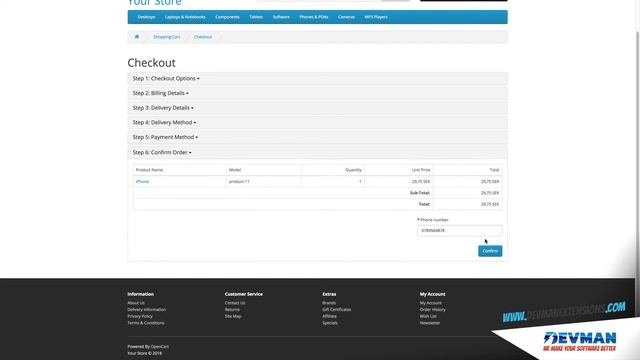Open the Components menu
The image size is (640, 360).
coord(227,17)
